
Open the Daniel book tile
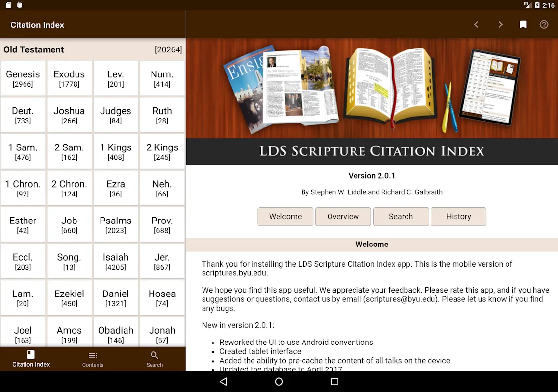pos(116,298)
